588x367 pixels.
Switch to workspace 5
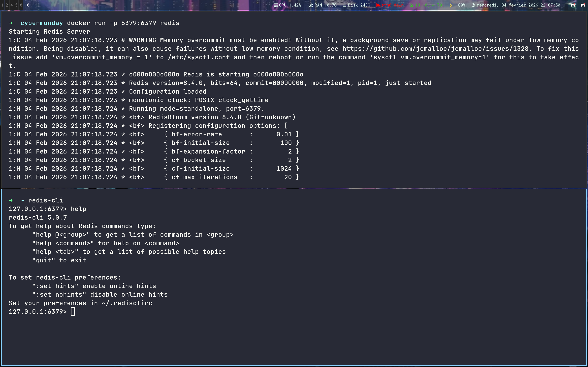[16, 5]
